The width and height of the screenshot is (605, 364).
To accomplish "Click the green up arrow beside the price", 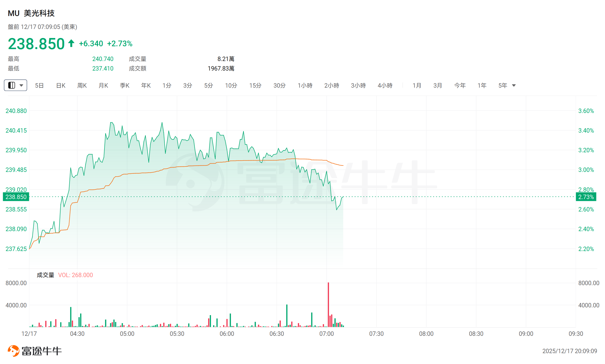I will click(x=71, y=43).
